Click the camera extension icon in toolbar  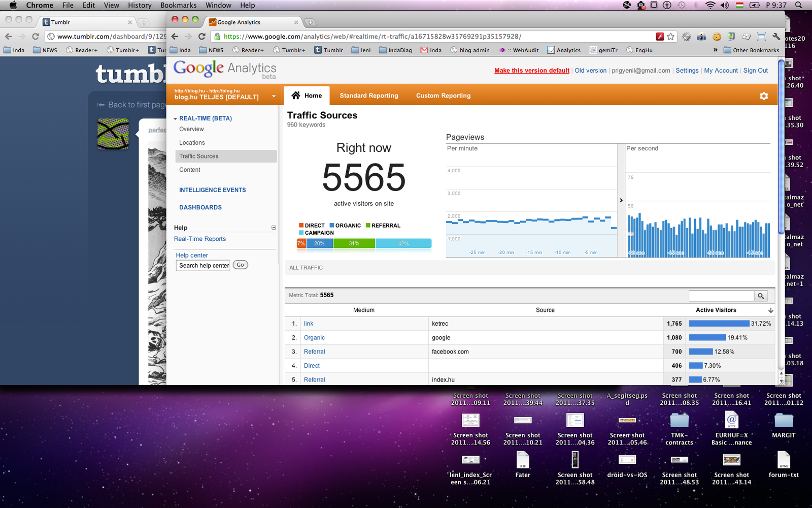[x=701, y=37]
